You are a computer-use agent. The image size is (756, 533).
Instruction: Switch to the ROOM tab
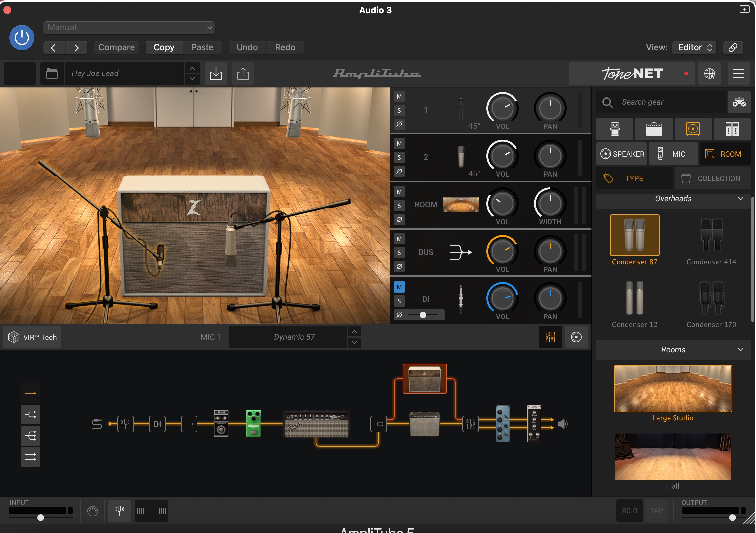[725, 154]
